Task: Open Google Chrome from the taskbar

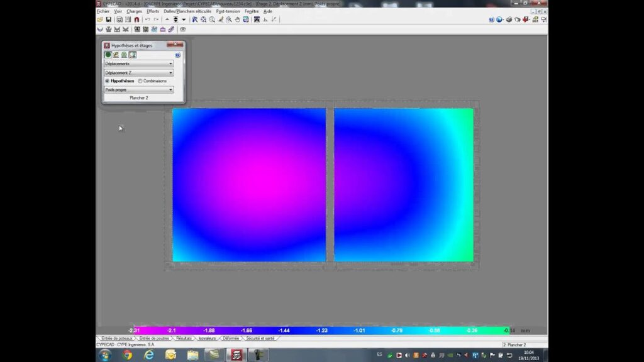Action: [127, 355]
